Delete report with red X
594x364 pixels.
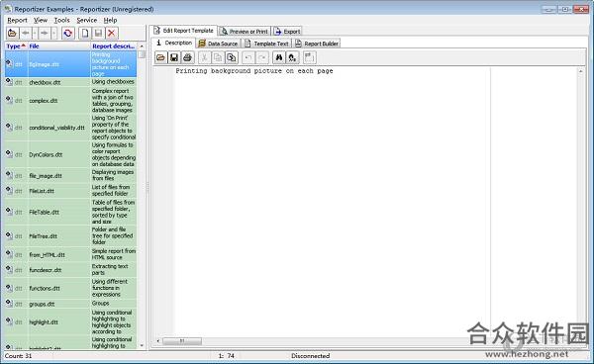click(111, 34)
